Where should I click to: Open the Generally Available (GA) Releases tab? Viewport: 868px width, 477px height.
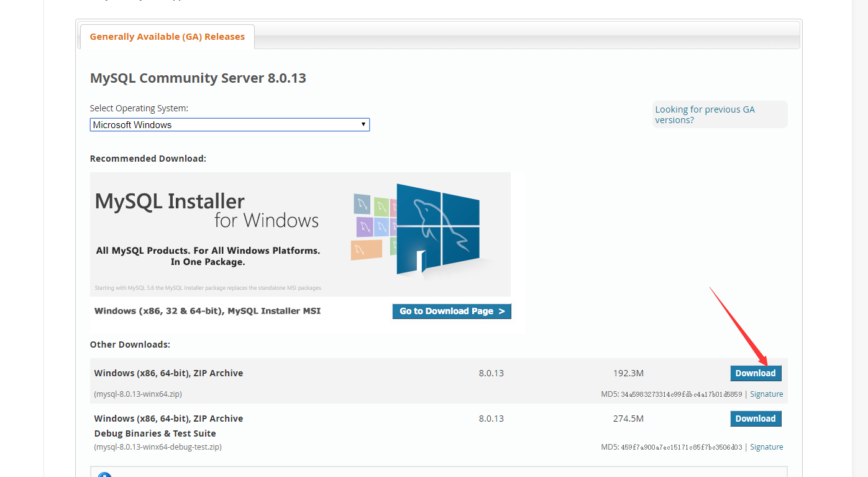click(167, 37)
